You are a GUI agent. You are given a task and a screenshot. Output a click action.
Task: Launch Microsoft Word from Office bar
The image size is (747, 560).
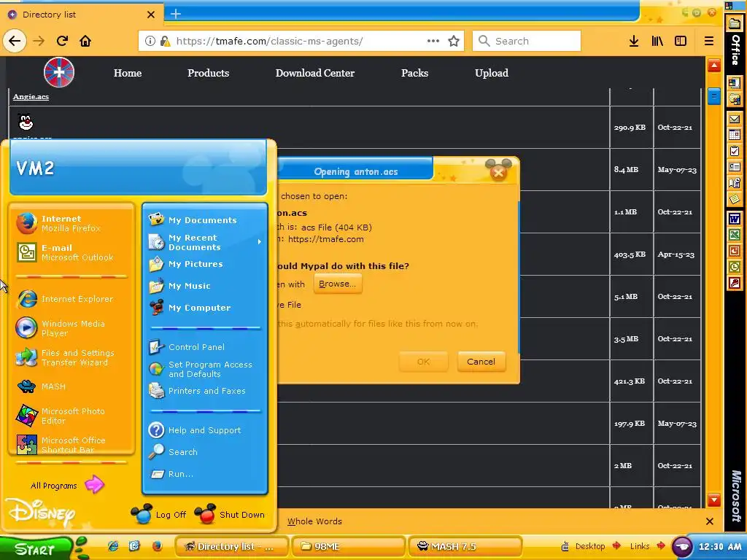point(735,219)
